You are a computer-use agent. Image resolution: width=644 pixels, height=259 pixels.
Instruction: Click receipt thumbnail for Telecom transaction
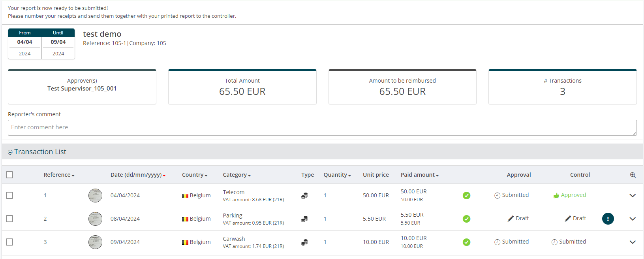95,195
